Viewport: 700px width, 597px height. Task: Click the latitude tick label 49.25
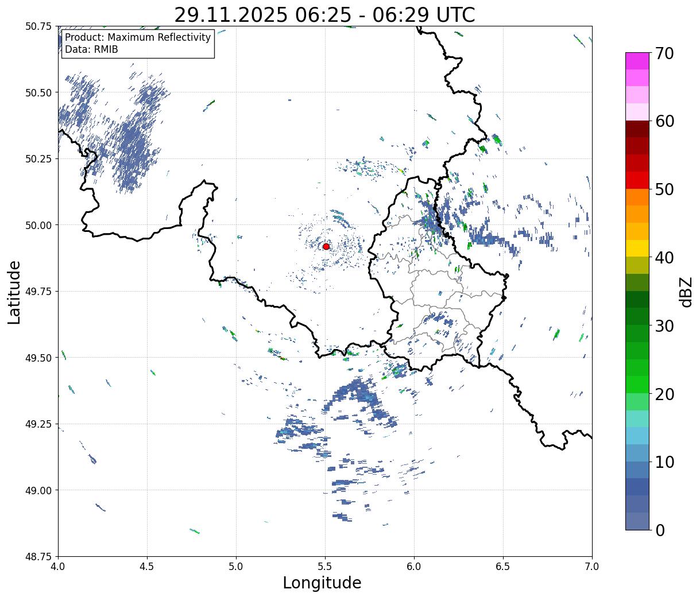(38, 424)
